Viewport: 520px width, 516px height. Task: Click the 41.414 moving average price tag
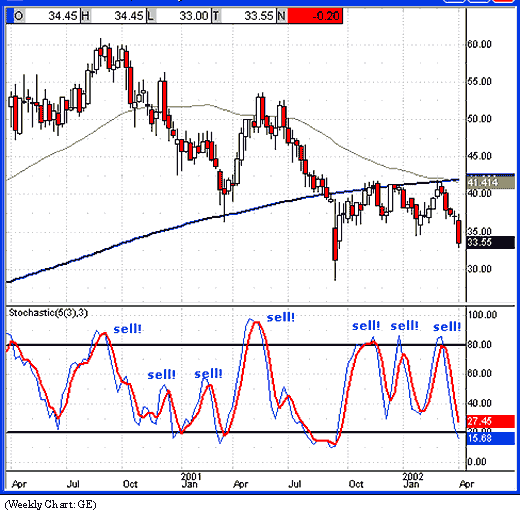pos(491,182)
